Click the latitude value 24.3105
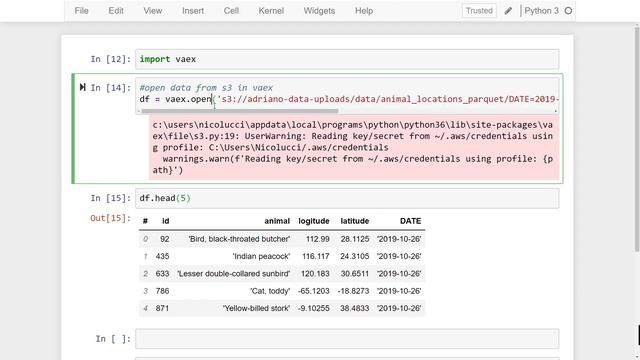The width and height of the screenshot is (640, 360). click(x=355, y=256)
